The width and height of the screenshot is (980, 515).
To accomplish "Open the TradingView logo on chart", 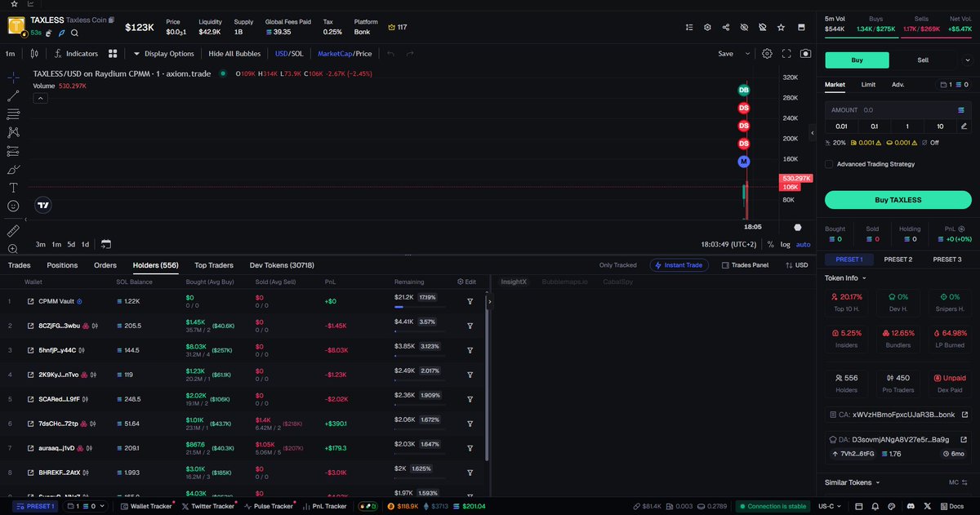I will point(44,206).
